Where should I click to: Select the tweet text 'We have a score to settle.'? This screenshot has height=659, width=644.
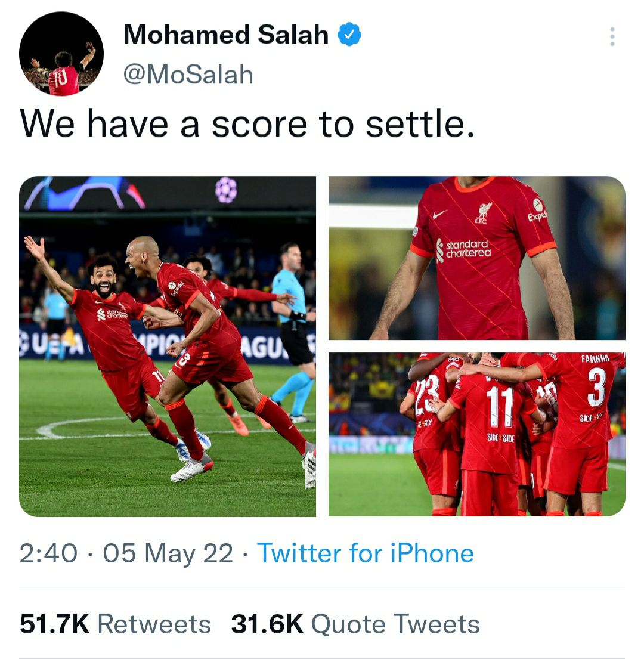248,124
